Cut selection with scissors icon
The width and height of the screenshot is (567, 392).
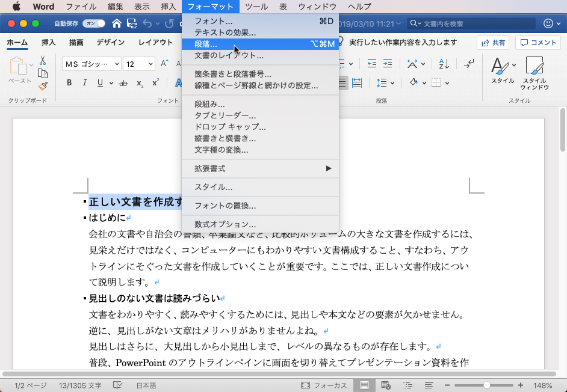[x=43, y=60]
